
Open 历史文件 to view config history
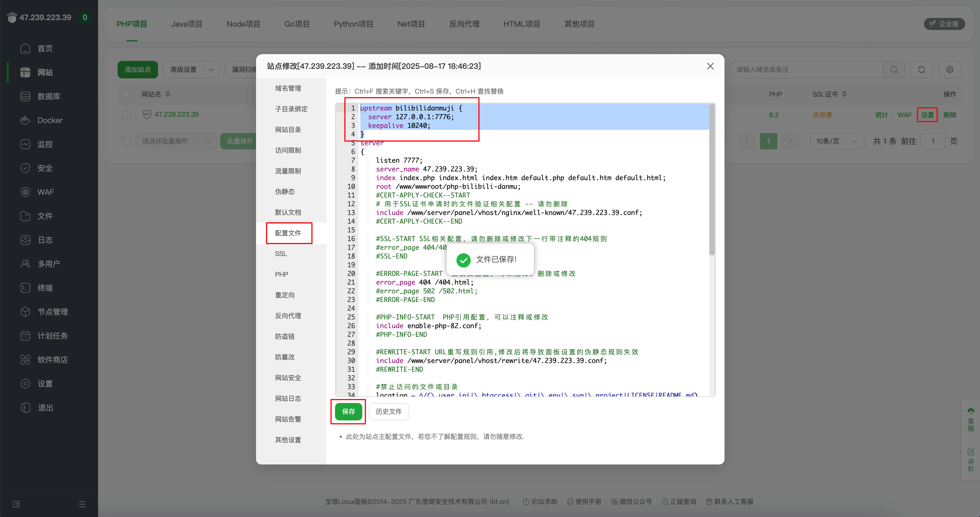[388, 412]
